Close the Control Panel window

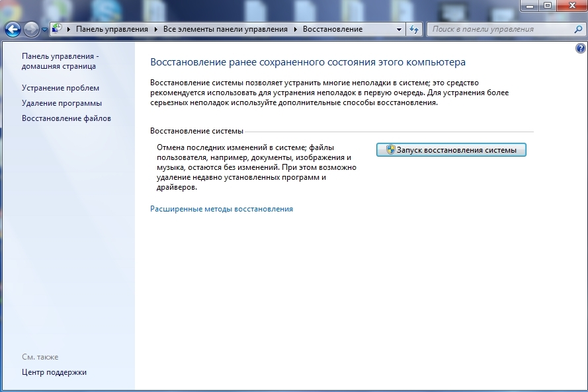pos(572,5)
